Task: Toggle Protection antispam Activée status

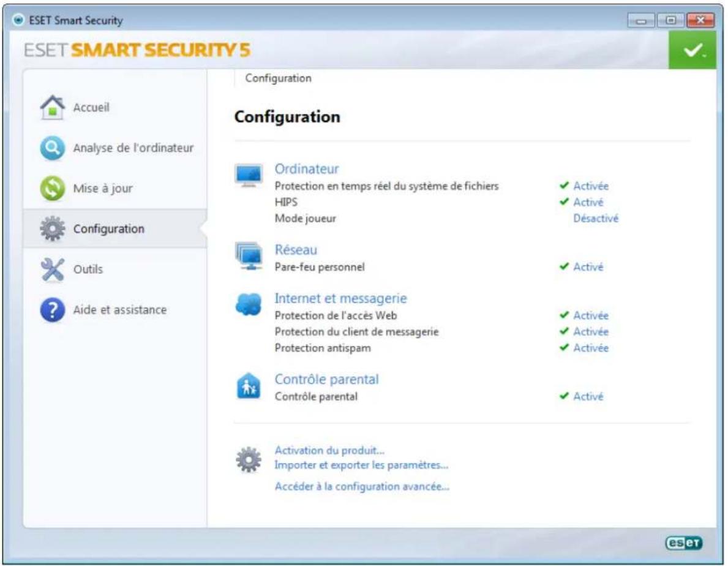Action: [591, 348]
